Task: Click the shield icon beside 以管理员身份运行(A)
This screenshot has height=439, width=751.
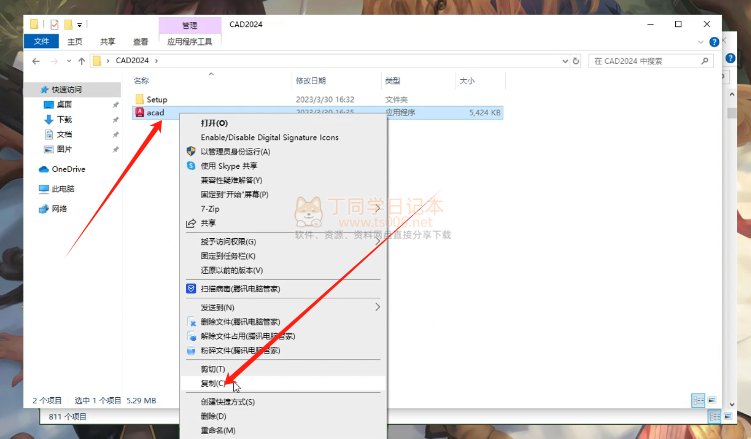Action: coord(191,151)
